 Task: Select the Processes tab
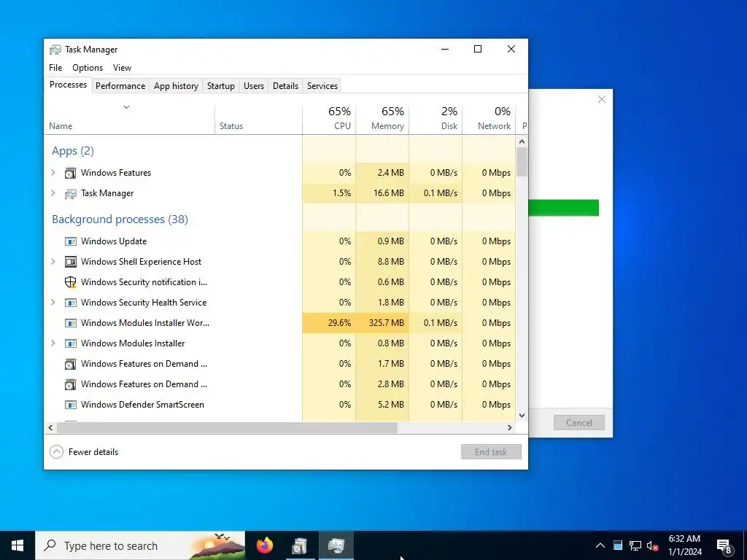point(68,85)
